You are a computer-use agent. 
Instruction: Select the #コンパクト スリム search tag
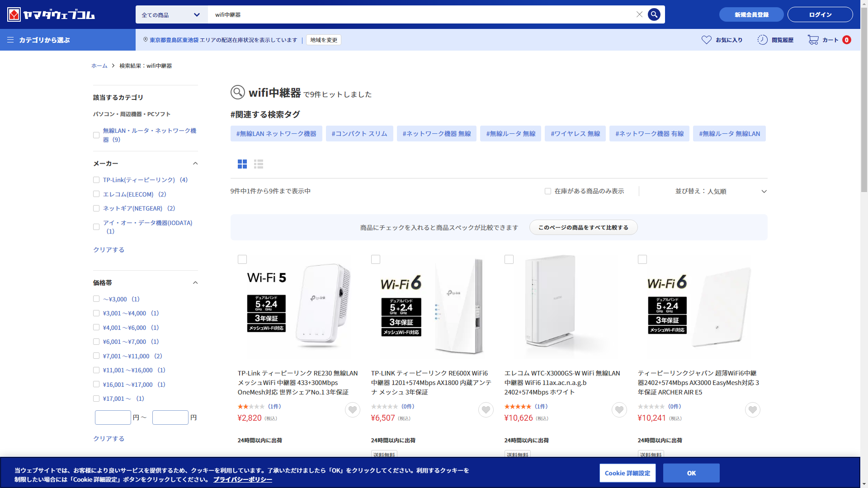(359, 134)
